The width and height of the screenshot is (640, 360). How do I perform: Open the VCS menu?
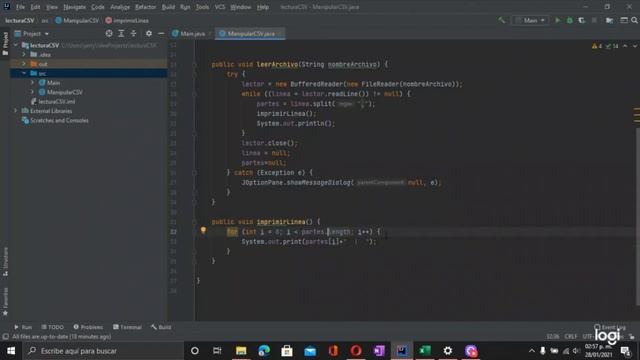(220, 7)
